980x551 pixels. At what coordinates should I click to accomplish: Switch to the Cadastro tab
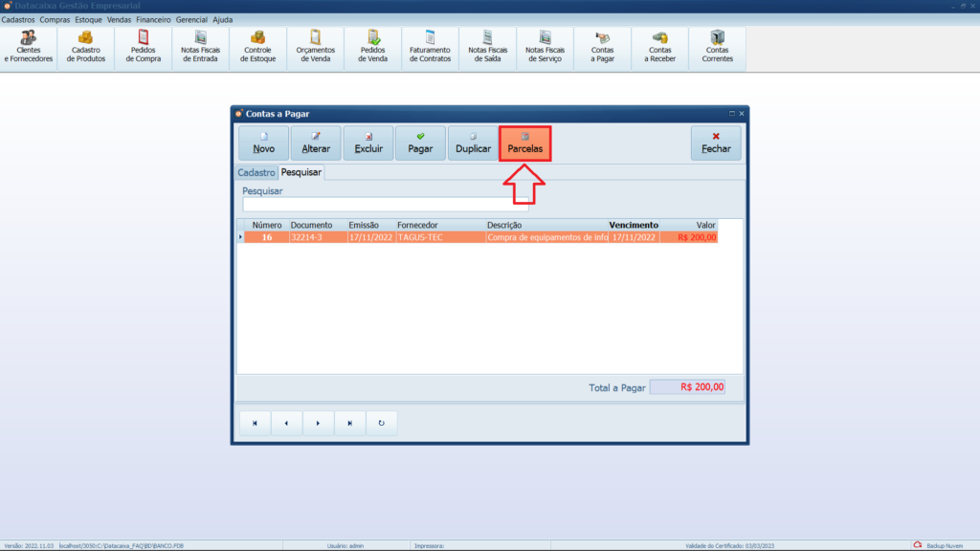click(256, 173)
